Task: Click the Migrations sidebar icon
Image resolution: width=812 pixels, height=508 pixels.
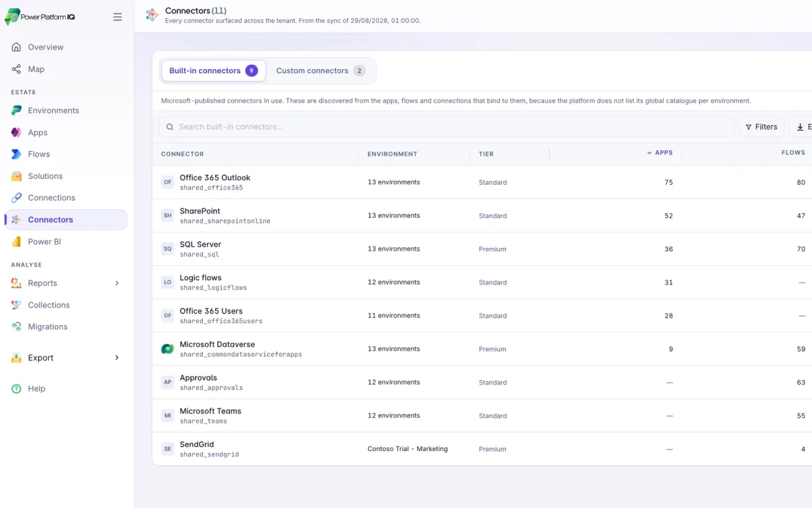Action: (16, 326)
